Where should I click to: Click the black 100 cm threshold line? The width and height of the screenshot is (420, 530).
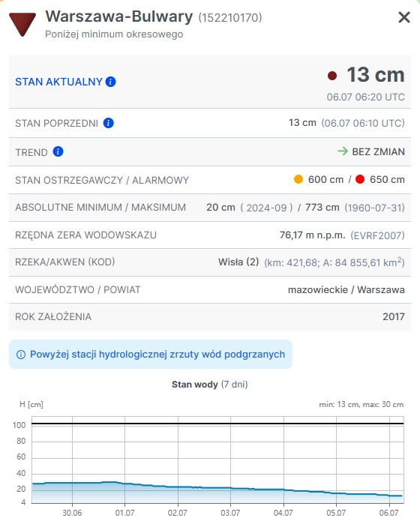click(x=217, y=424)
